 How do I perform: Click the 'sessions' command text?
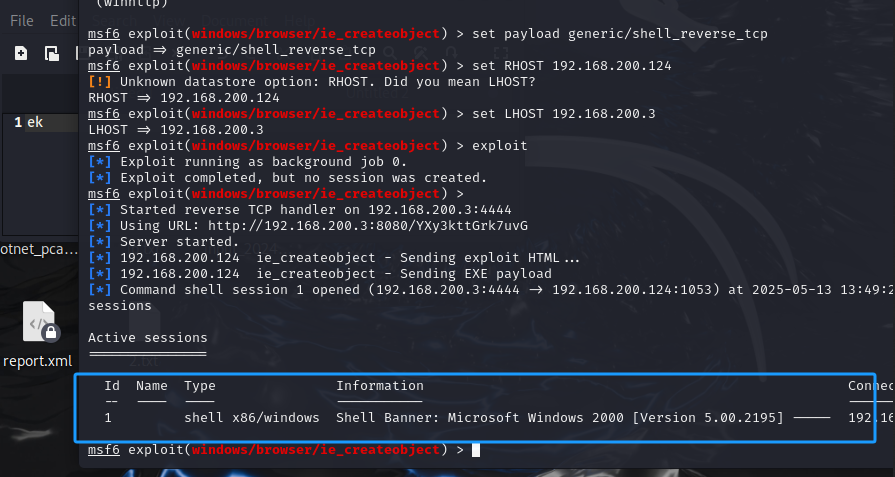coord(120,305)
